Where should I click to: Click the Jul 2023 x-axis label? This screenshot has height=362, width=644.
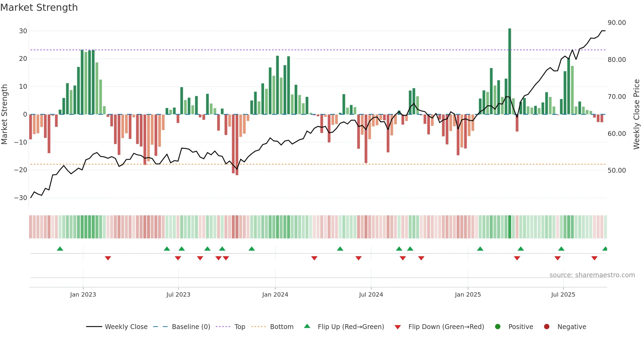click(178, 294)
